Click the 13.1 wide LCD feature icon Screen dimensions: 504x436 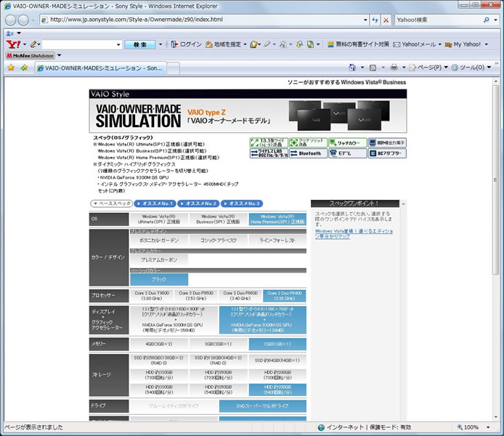[x=269, y=142]
